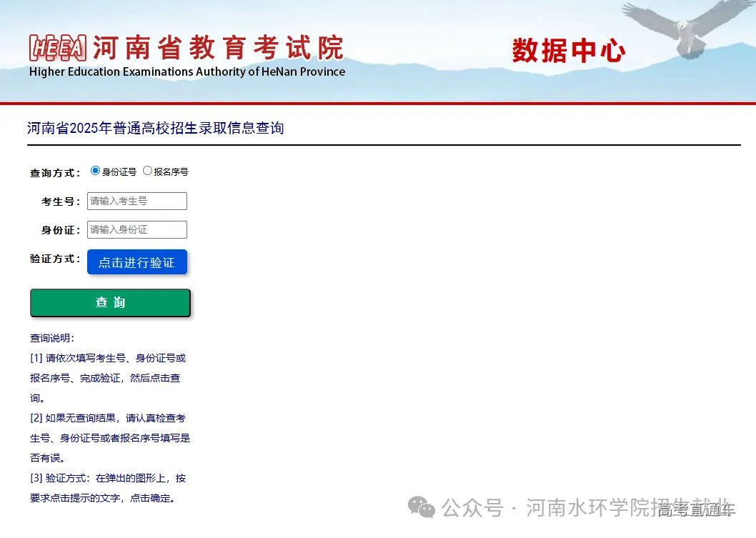Image resolution: width=756 pixels, height=538 pixels.
Task: Select the 身份证号 query method
Action: pos(95,170)
